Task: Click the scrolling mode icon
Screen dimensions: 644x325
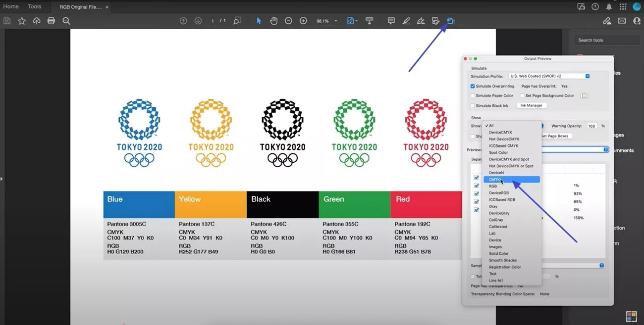Action: (x=369, y=21)
